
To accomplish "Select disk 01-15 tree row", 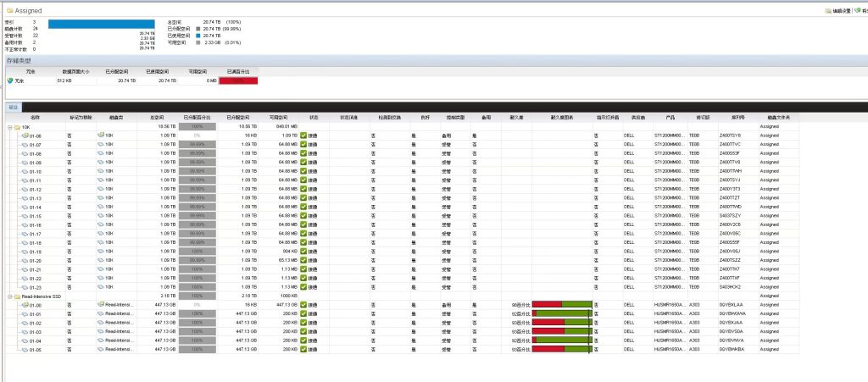I will [36, 216].
